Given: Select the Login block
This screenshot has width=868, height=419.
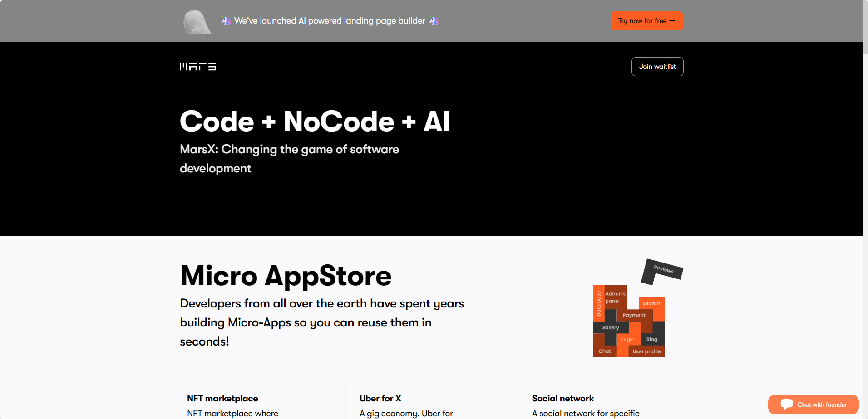Looking at the screenshot, I should [628, 339].
